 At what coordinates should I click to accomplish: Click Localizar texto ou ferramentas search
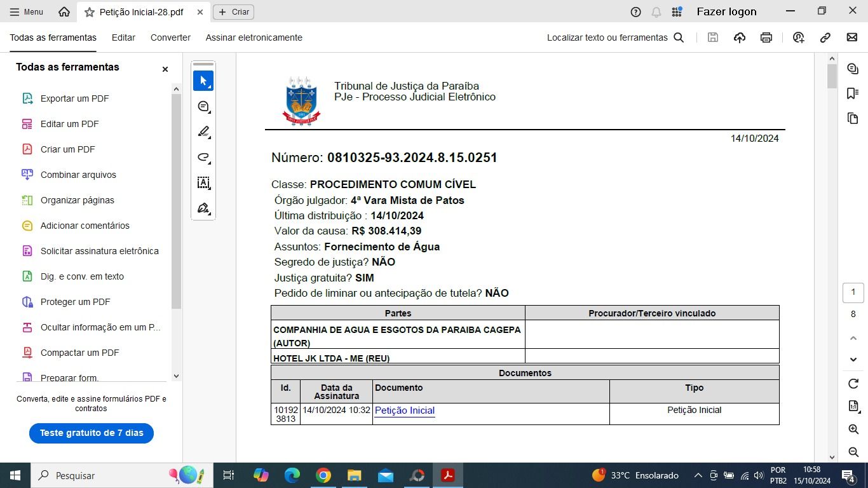pos(615,37)
